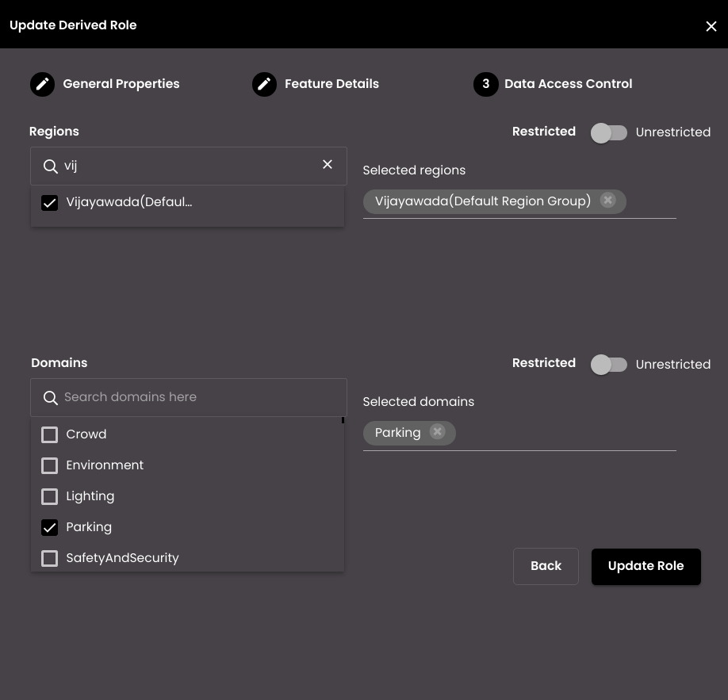Open the General Properties step
Screen dimensions: 728x700
pyautogui.click(x=121, y=83)
